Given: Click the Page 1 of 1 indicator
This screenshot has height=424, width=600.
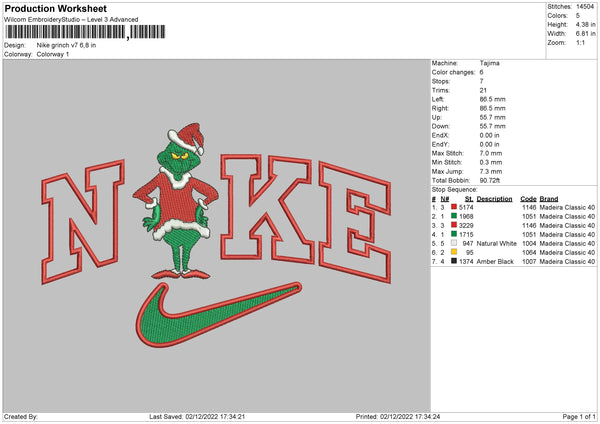Looking at the screenshot, I should click(x=579, y=416).
